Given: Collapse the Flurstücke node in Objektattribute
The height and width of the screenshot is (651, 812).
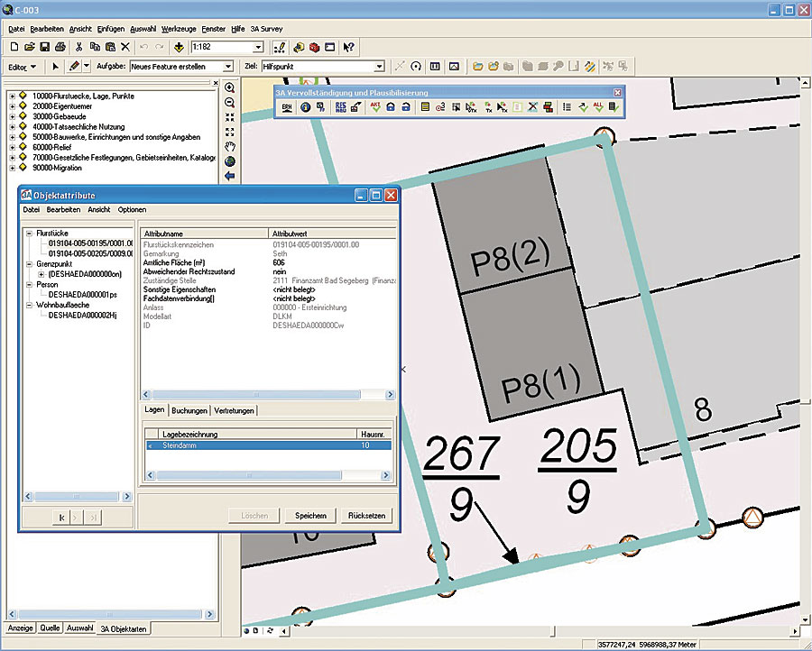Looking at the screenshot, I should 30,234.
